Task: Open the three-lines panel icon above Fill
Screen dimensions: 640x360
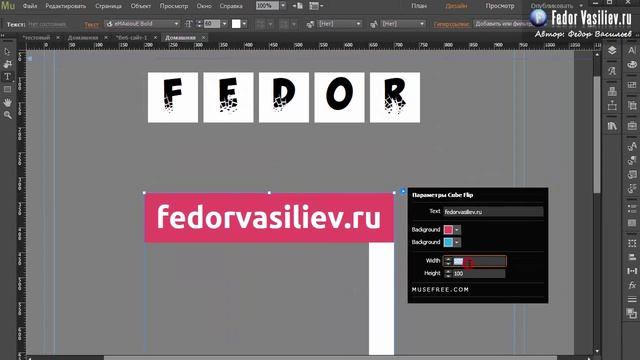Action: point(632,299)
